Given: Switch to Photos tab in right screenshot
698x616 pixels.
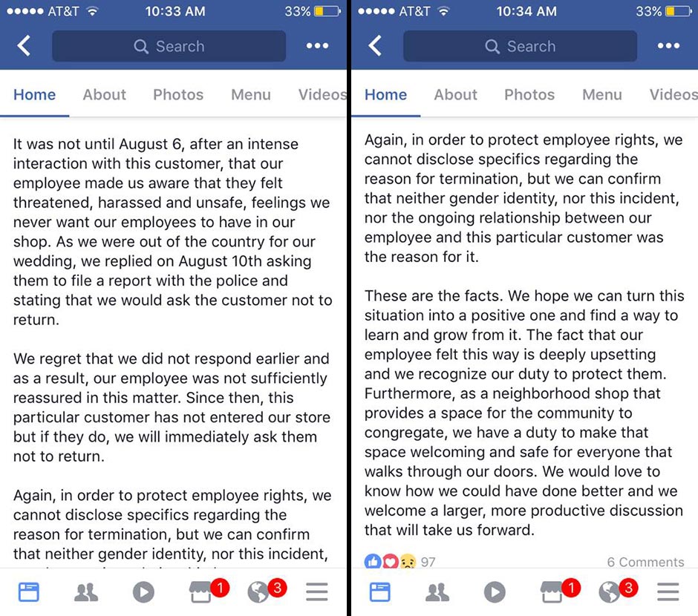Looking at the screenshot, I should pyautogui.click(x=529, y=94).
